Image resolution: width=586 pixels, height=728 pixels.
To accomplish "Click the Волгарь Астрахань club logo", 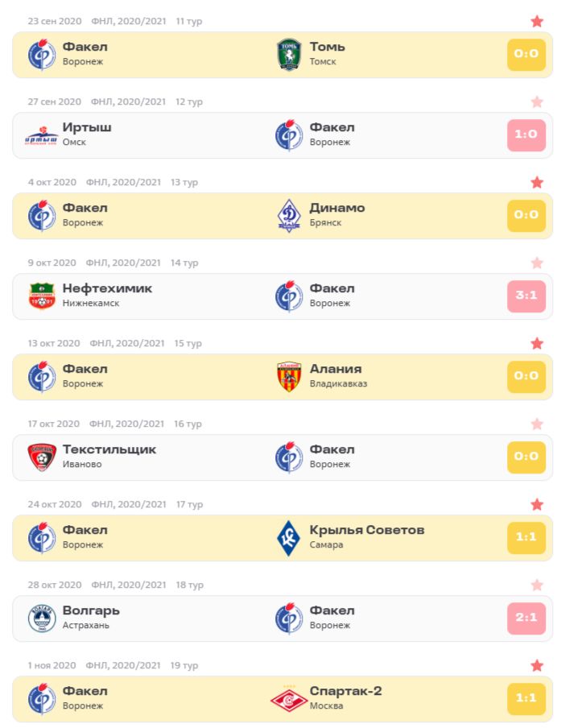I will [42, 618].
